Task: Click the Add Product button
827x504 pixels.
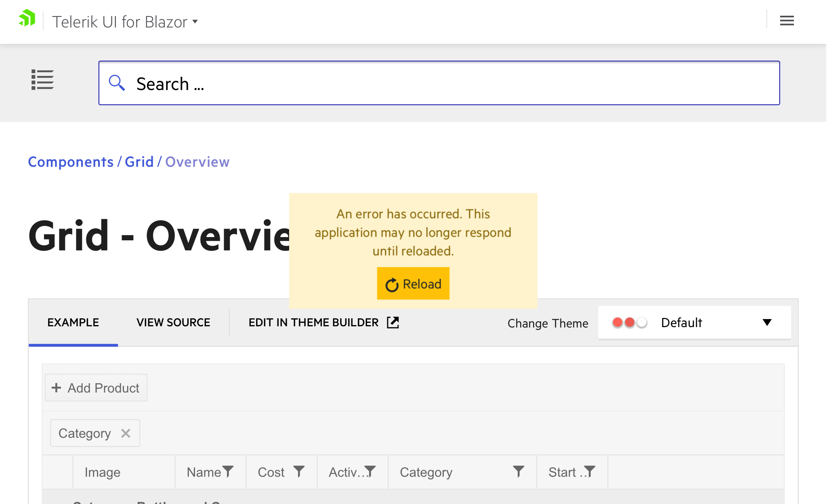Action: tap(96, 388)
